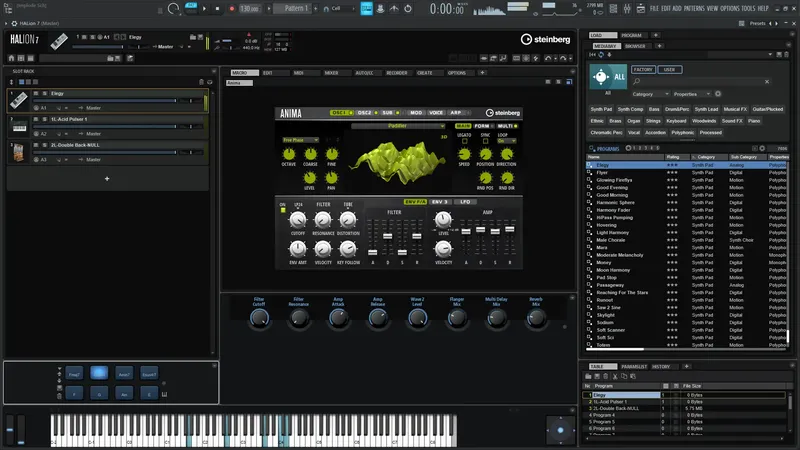Viewport: 800px width, 450px height.
Task: Click the FL Studio play button
Action: [204, 9]
